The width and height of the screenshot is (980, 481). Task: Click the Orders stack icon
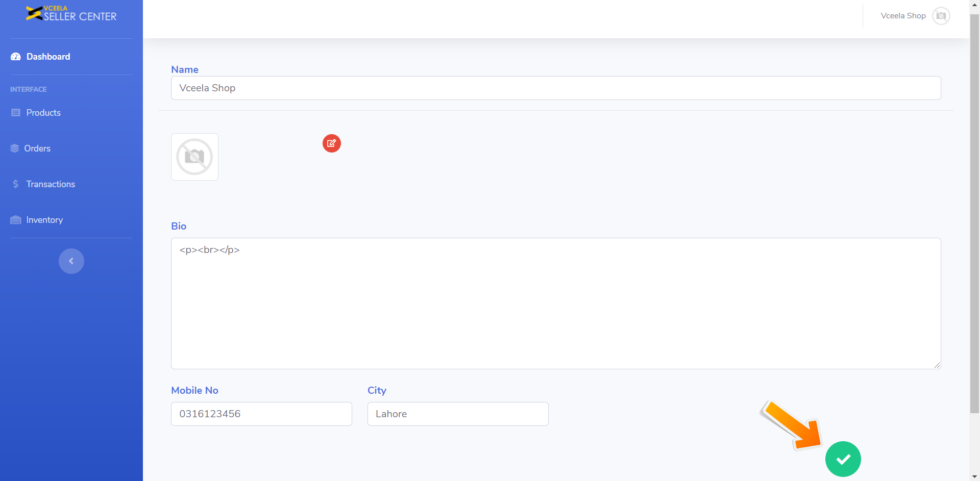tap(15, 148)
